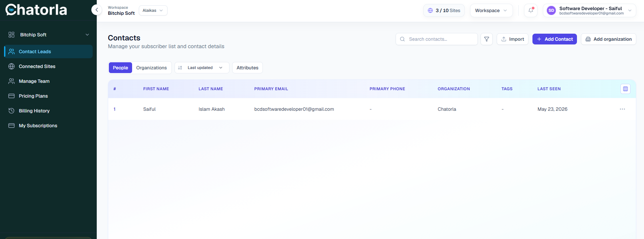The image size is (644, 239).
Task: Click the May 23, 2026 cell
Action: pos(552,109)
